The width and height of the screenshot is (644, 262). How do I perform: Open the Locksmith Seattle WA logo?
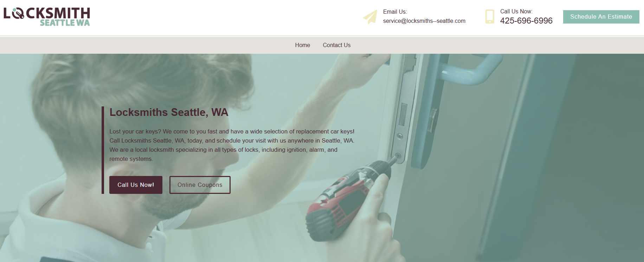[47, 17]
